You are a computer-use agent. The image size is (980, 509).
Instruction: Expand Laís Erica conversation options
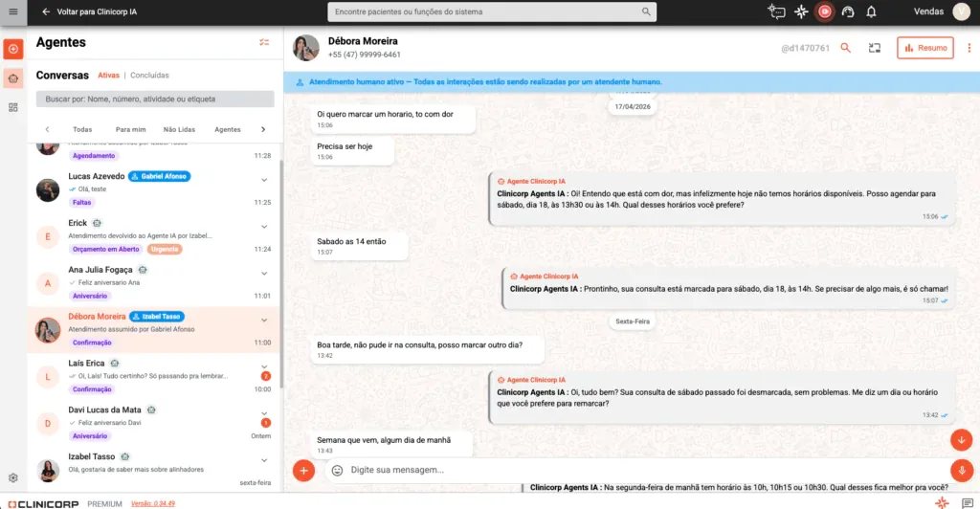point(264,366)
